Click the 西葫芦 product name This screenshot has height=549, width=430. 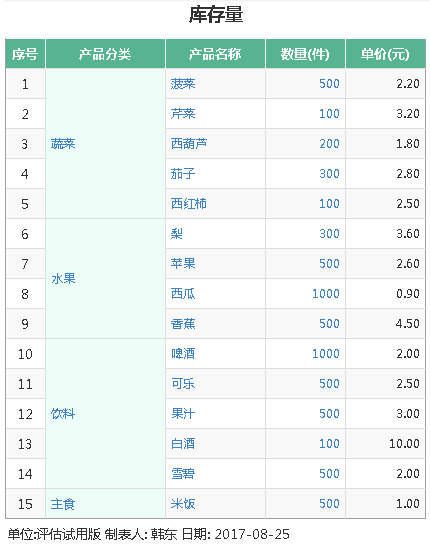tap(189, 144)
